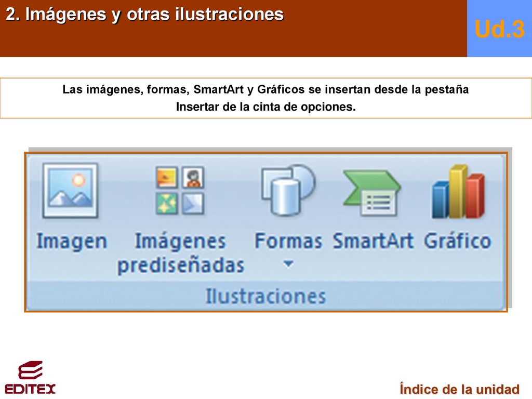Click the Imágenes prediseñadas label
The width and height of the screenshot is (532, 399).
pos(180,253)
